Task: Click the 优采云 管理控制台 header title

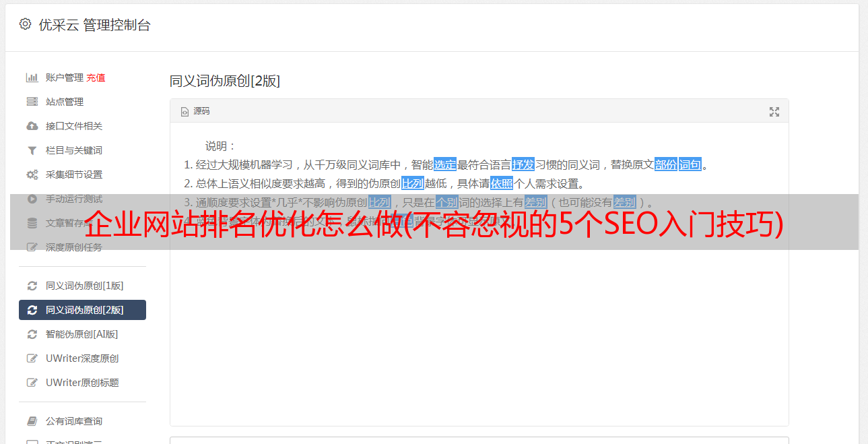Action: [x=94, y=25]
